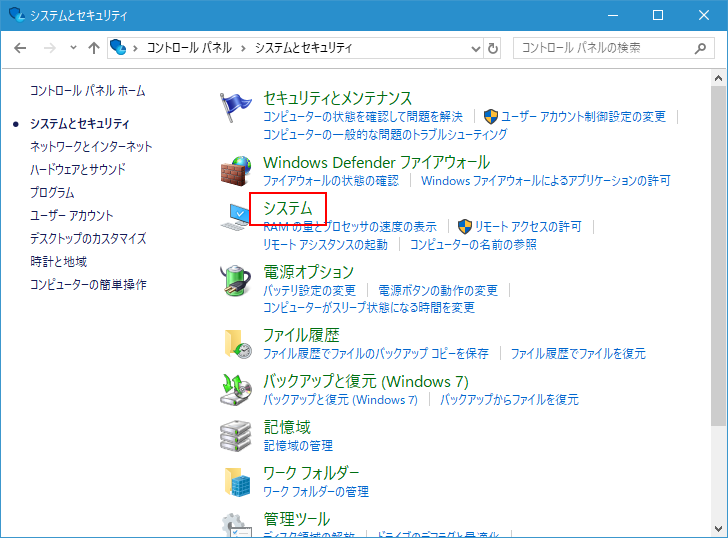This screenshot has width=728, height=538.
Task: Select システムとセキュリティ in the sidebar
Action: [79, 123]
